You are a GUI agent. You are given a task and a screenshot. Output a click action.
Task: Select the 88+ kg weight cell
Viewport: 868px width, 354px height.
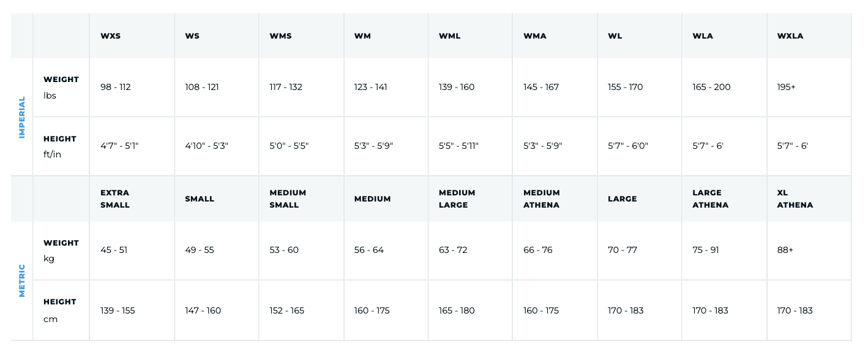(785, 250)
